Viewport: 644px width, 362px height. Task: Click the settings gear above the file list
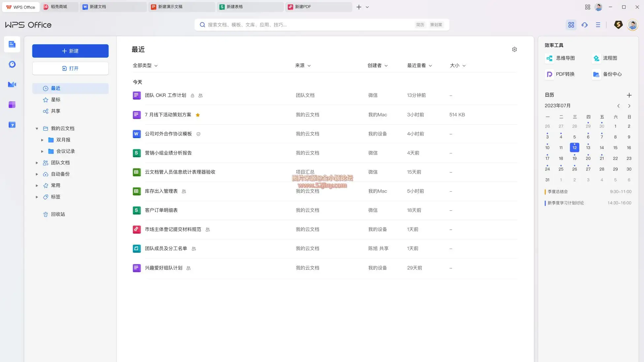coord(514,49)
